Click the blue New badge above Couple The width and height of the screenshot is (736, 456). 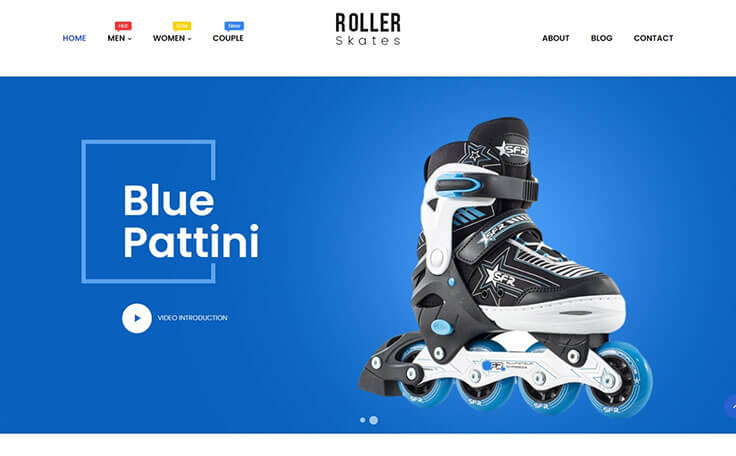click(x=234, y=26)
